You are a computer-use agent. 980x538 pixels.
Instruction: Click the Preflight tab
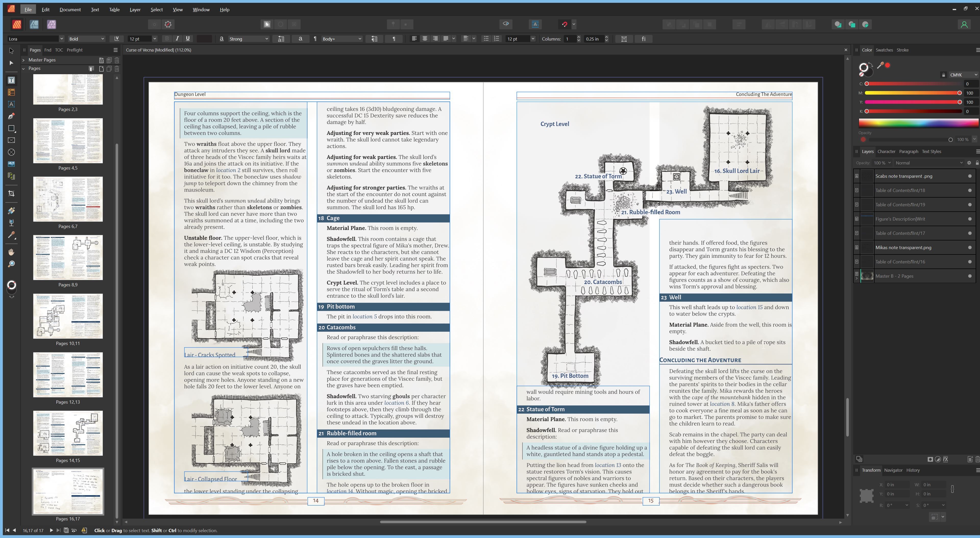pyautogui.click(x=75, y=50)
